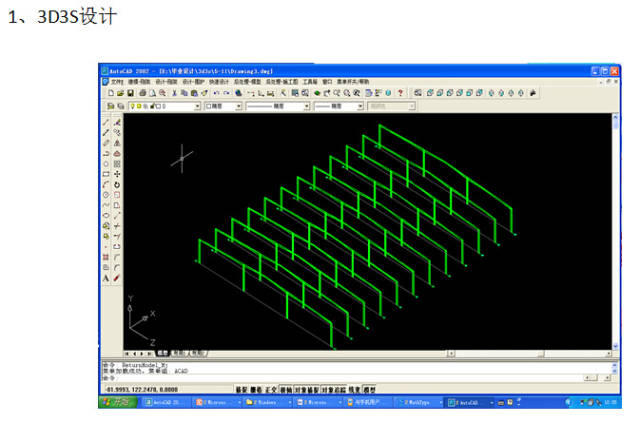Select the Array modify tool
This screenshot has width=640, height=423.
click(117, 164)
